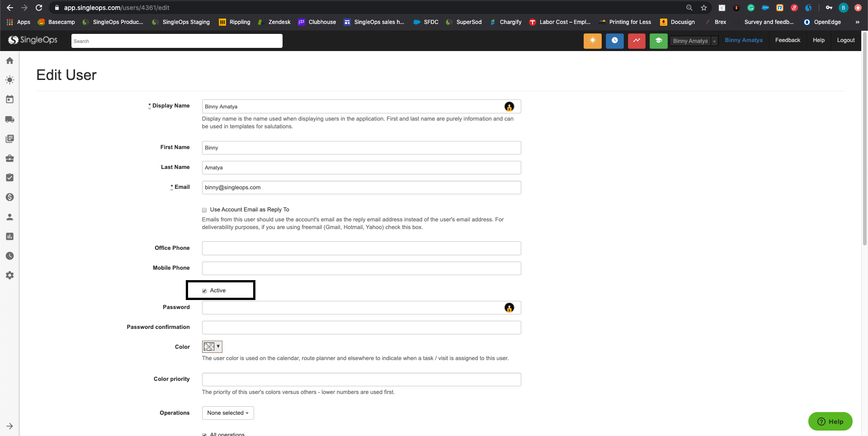This screenshot has width=868, height=436.
Task: Click the blue clock button in the top bar
Action: coord(615,41)
